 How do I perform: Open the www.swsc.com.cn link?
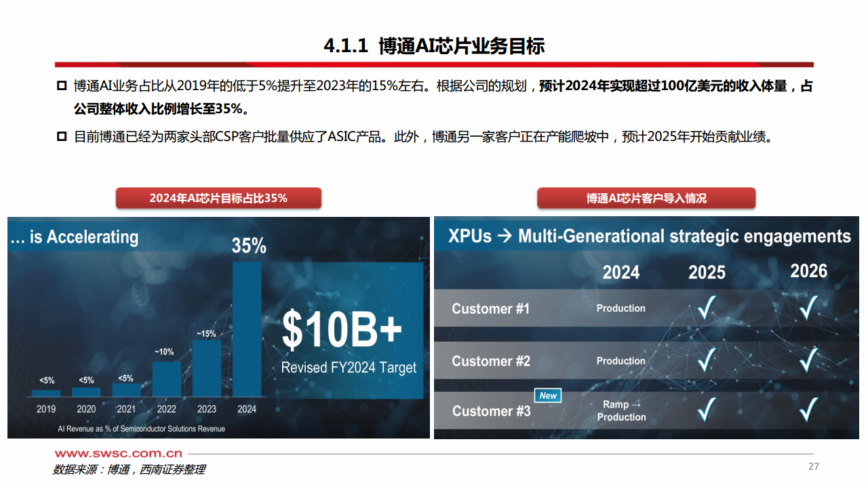coord(117,453)
